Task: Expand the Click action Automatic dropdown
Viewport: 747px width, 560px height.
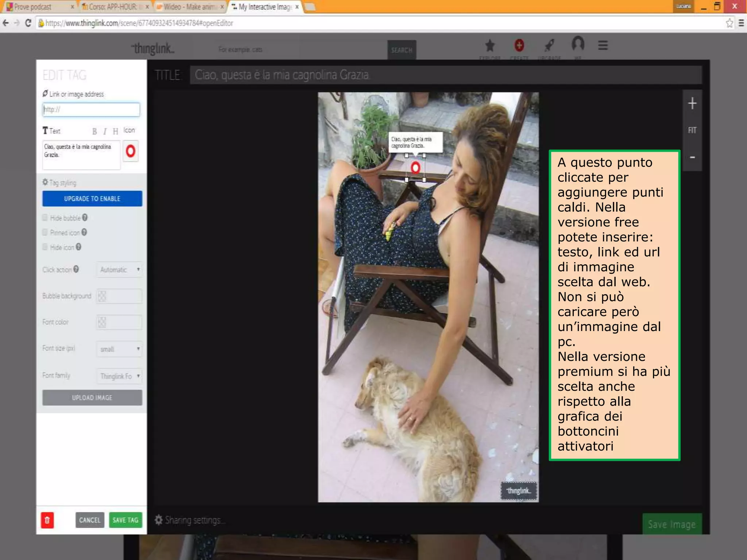Action: (119, 270)
